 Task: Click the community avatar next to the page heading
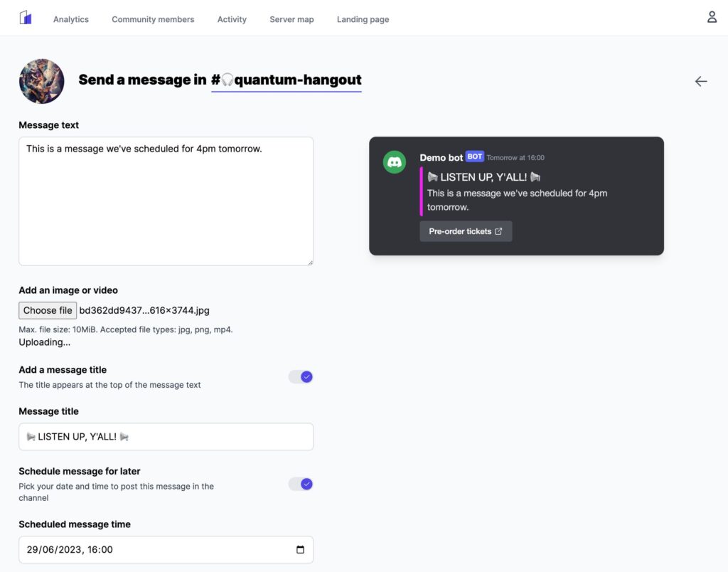coord(41,80)
